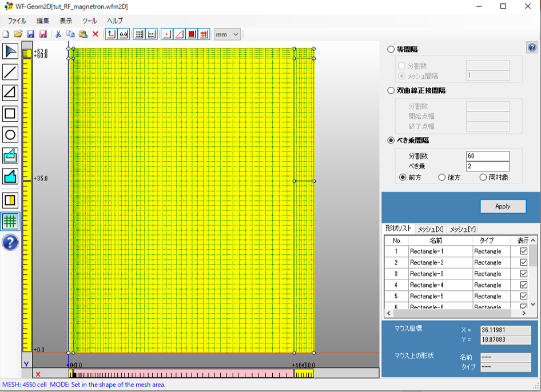Select the Rectangle-1 row name

pos(427,251)
